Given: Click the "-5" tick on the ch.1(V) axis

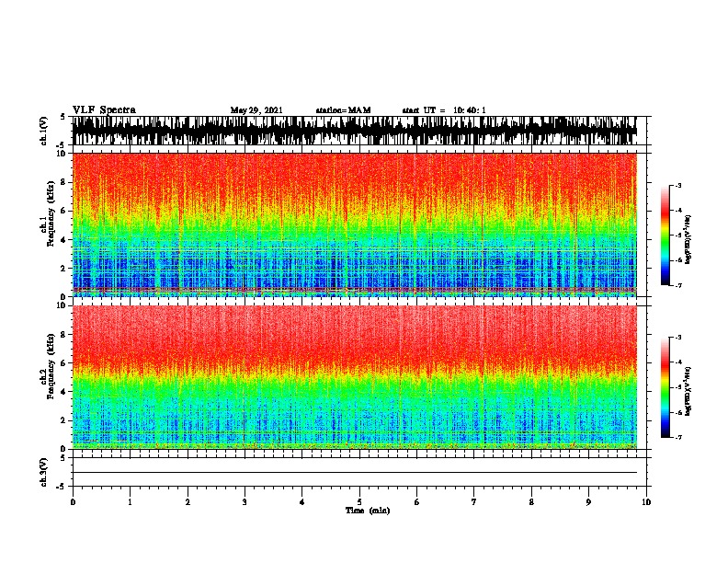Looking at the screenshot, I should 61,144.
